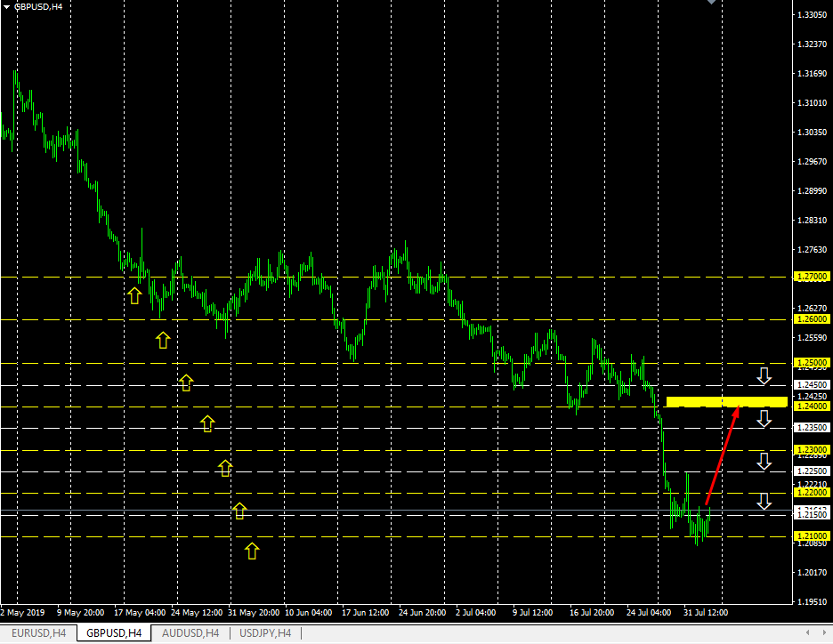Click the 1.30350 price on the axis
This screenshot has width=833, height=644.
(x=813, y=133)
